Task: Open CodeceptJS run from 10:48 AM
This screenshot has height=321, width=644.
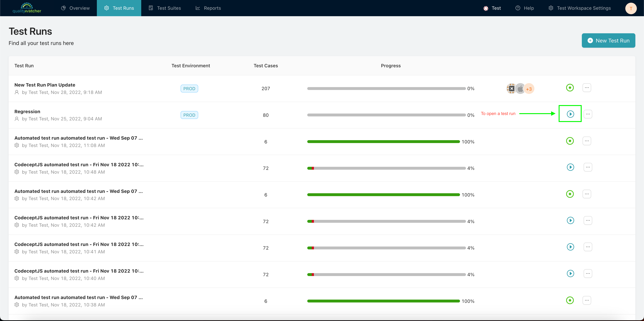Action: [79, 164]
